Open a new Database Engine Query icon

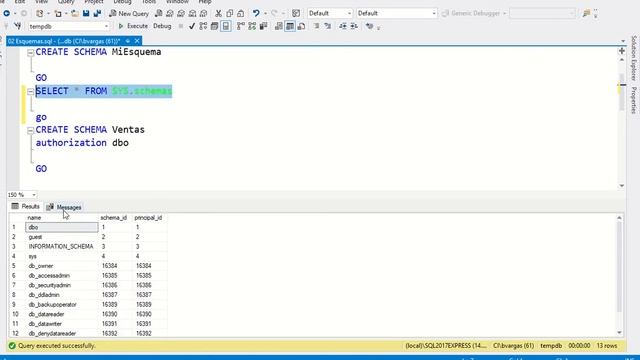pyautogui.click(x=159, y=13)
